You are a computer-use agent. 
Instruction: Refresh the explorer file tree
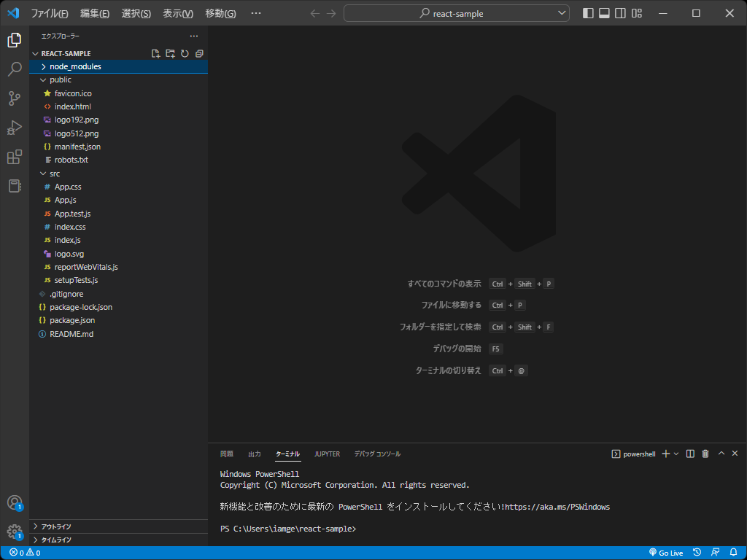[185, 53]
